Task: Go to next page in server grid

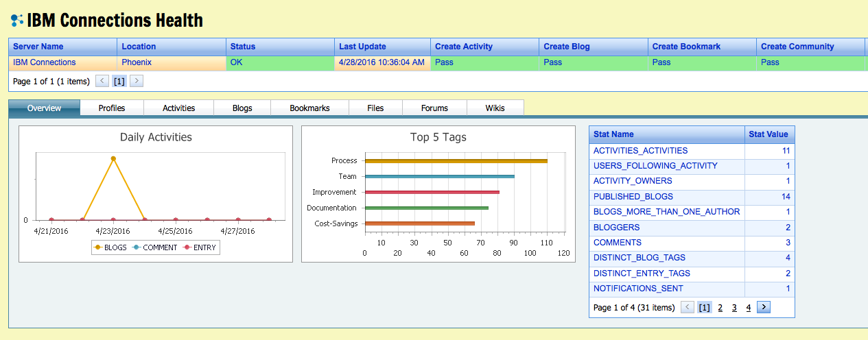Action: (x=136, y=81)
